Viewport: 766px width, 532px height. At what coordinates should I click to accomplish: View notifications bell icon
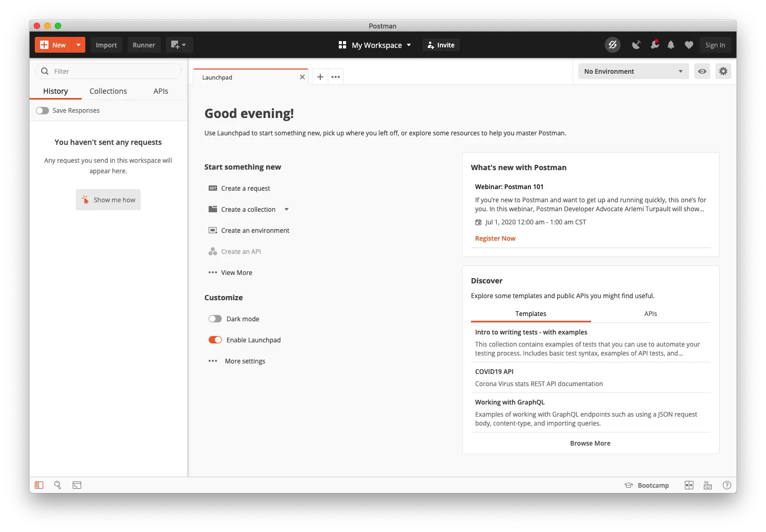coord(671,45)
